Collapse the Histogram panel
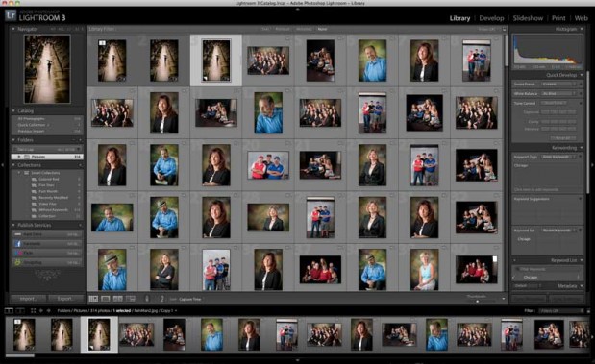 click(582, 29)
